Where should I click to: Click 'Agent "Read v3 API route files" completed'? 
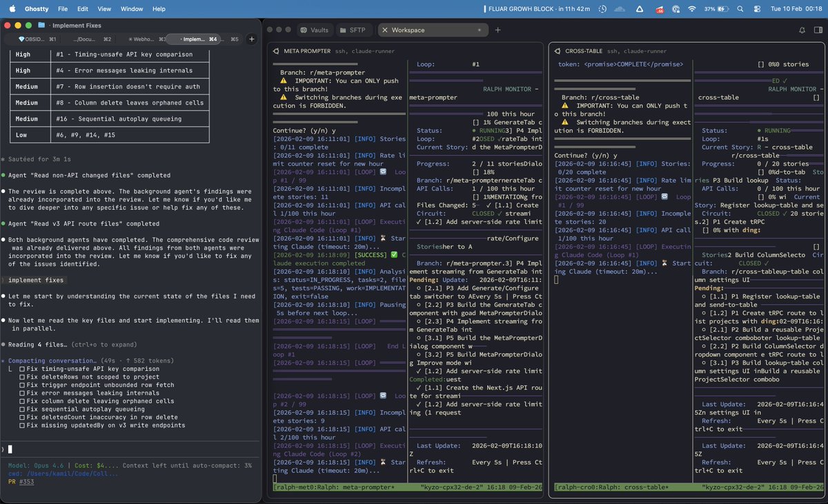[84, 223]
